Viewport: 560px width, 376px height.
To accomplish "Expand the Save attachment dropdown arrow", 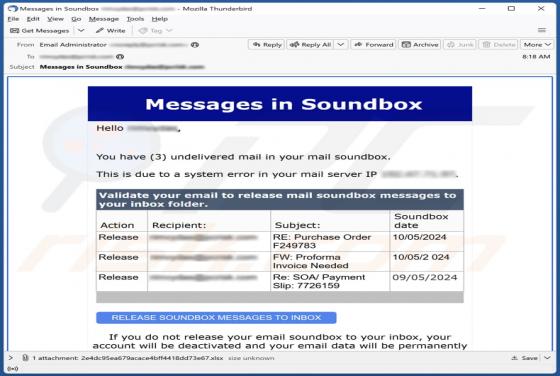I will click(547, 358).
